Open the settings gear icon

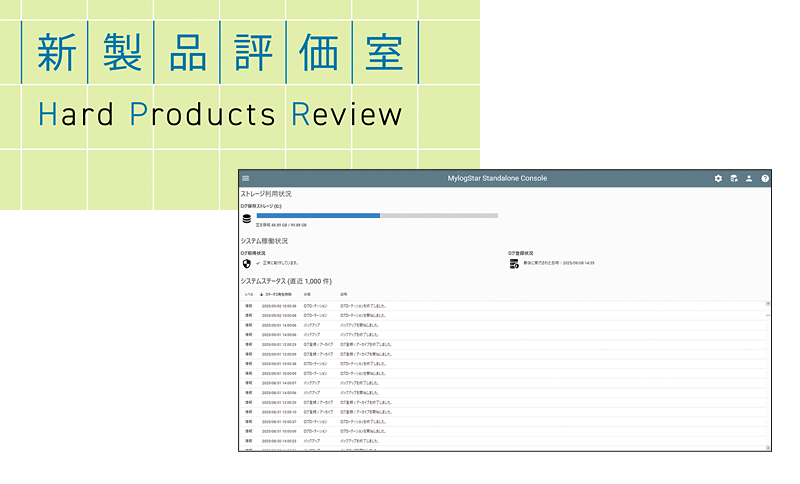718,178
